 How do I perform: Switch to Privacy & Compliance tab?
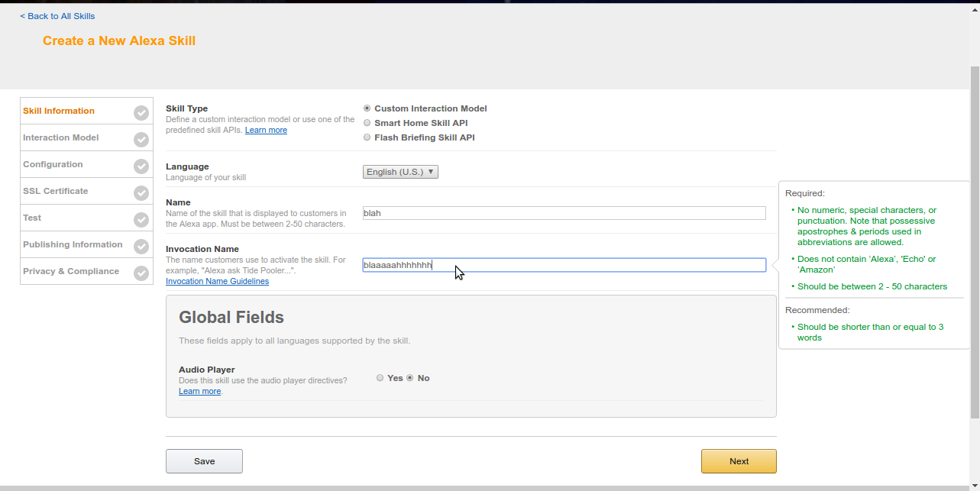pyautogui.click(x=86, y=271)
